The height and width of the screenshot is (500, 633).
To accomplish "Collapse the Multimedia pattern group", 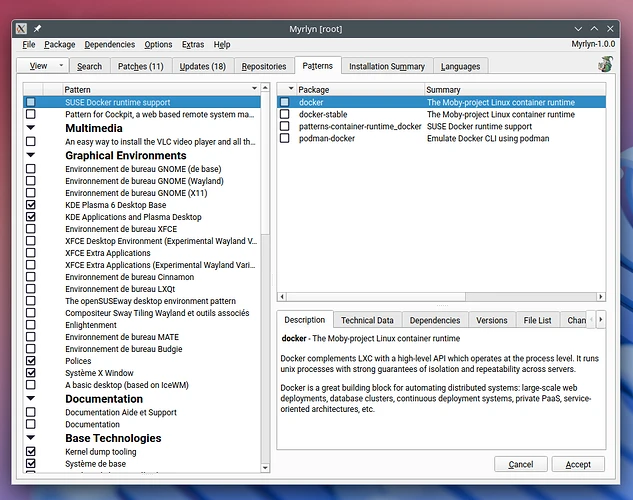I will coord(31,128).
